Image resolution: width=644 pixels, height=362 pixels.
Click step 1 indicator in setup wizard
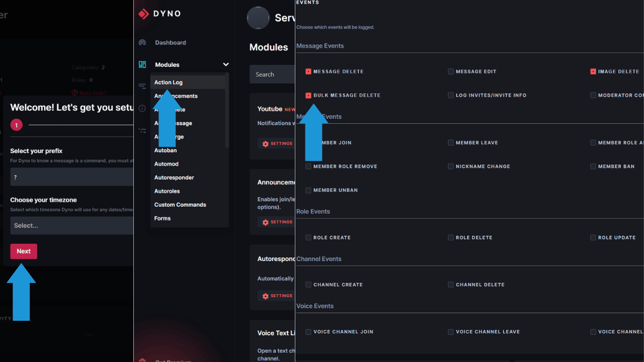pos(16,125)
